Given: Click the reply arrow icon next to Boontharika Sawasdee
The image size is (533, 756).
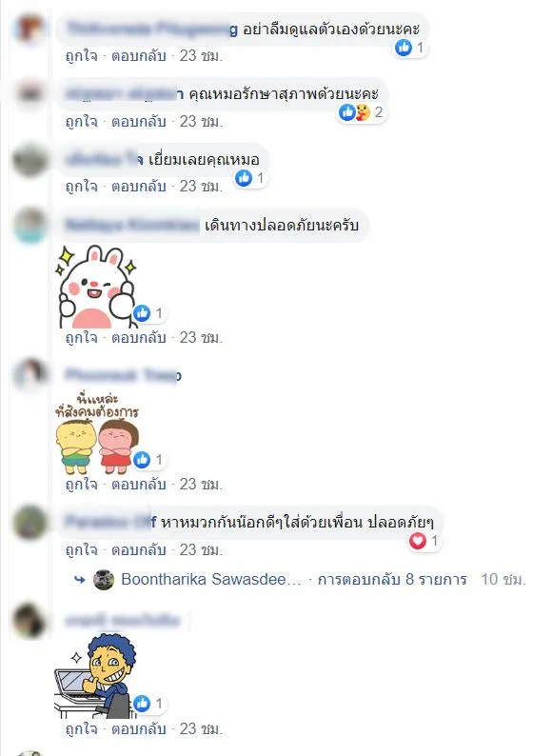Looking at the screenshot, I should pos(80,580).
